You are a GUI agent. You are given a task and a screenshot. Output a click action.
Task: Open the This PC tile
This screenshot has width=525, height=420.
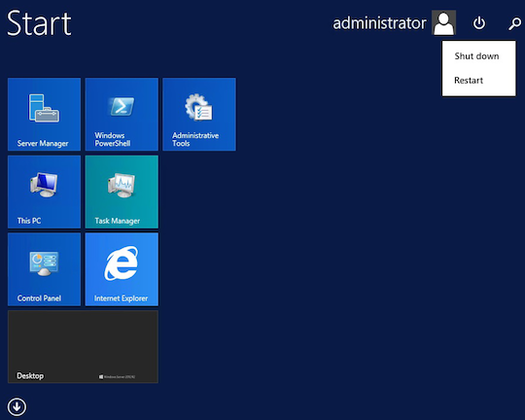44,192
